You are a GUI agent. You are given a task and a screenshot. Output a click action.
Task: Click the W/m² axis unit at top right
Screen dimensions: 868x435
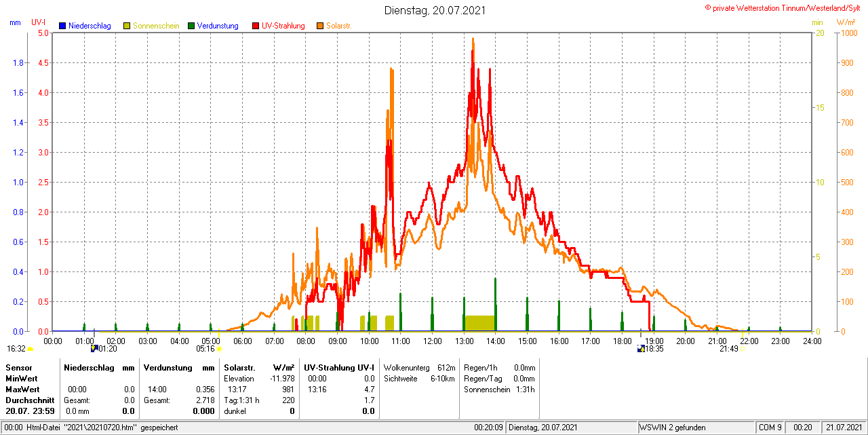tap(846, 22)
